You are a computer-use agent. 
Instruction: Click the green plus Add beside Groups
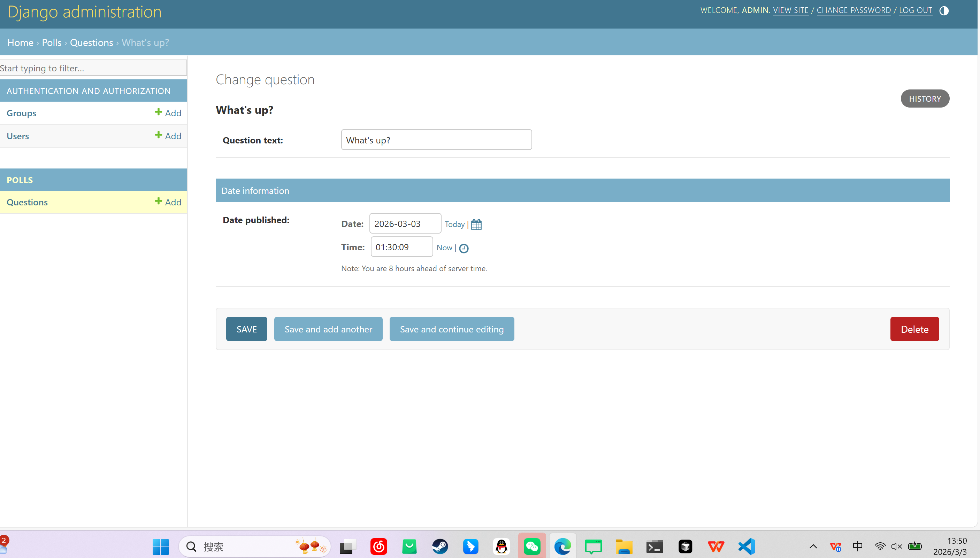point(168,113)
